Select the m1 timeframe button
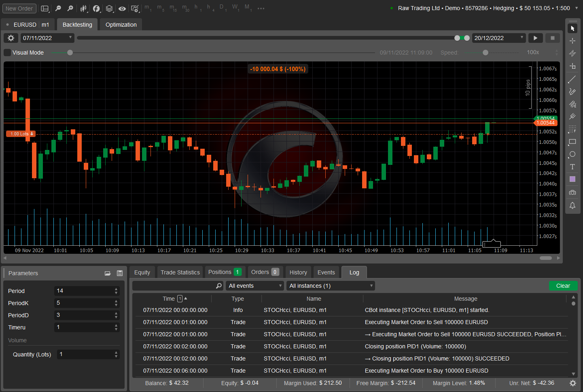This screenshot has width=583, height=392. pos(148,8)
